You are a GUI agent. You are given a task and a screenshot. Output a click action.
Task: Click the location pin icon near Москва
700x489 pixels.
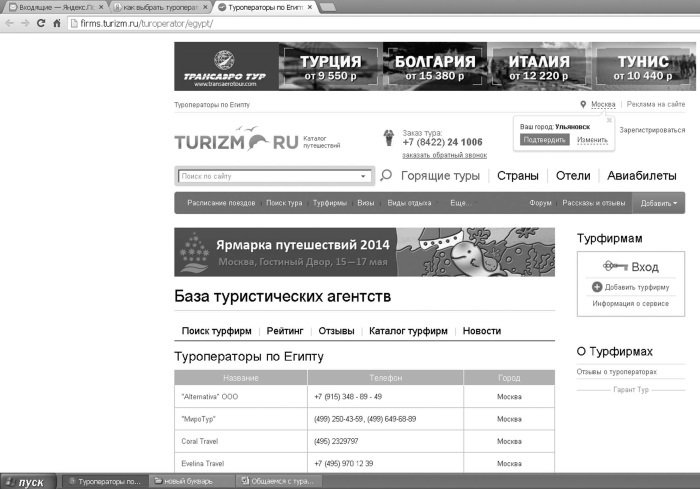pos(583,104)
